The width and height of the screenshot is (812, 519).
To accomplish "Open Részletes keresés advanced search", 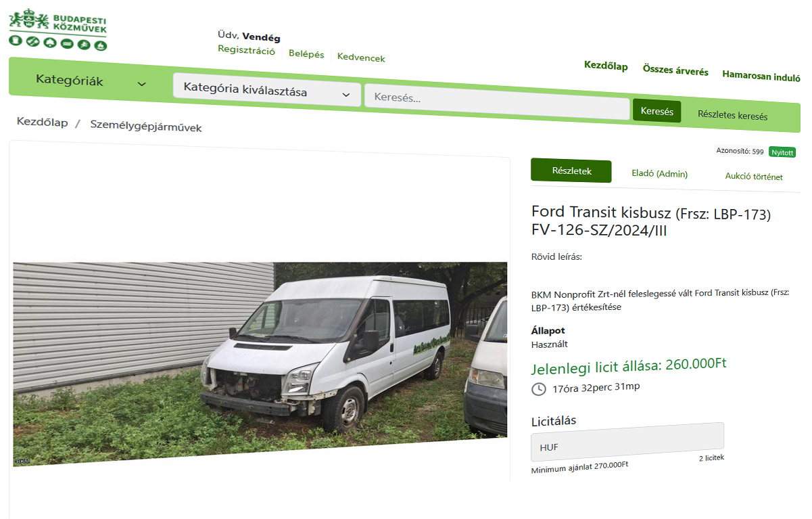I will 732,116.
